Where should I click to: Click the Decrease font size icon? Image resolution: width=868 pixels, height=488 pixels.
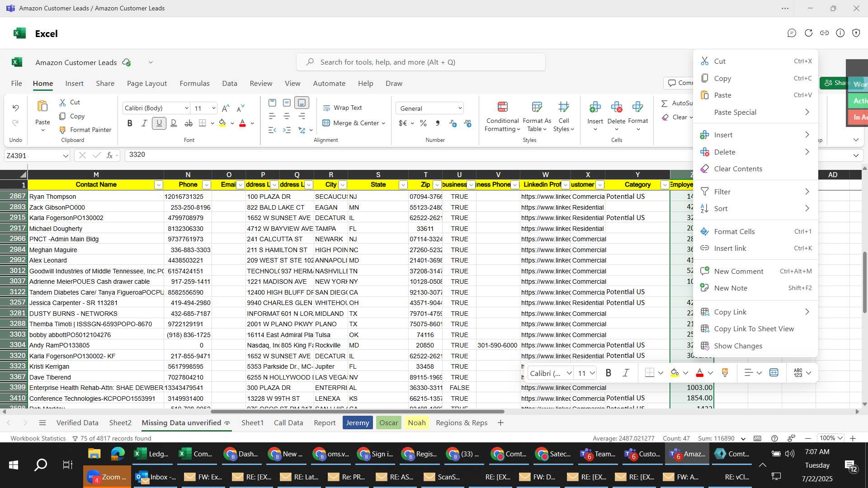click(x=241, y=108)
